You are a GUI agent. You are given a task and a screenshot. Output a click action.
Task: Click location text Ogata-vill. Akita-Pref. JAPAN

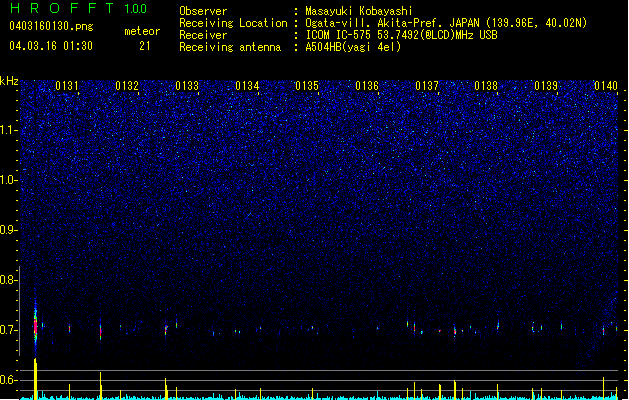coord(390,23)
